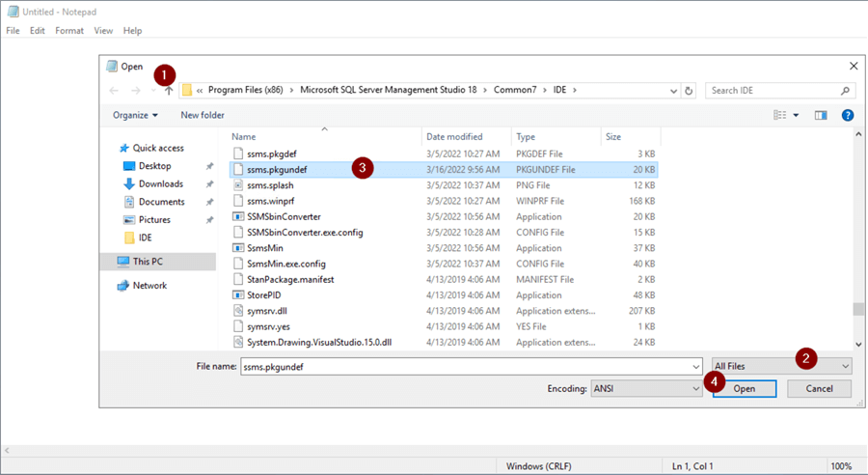
Task: Sort files by Date modified column
Action: point(454,137)
